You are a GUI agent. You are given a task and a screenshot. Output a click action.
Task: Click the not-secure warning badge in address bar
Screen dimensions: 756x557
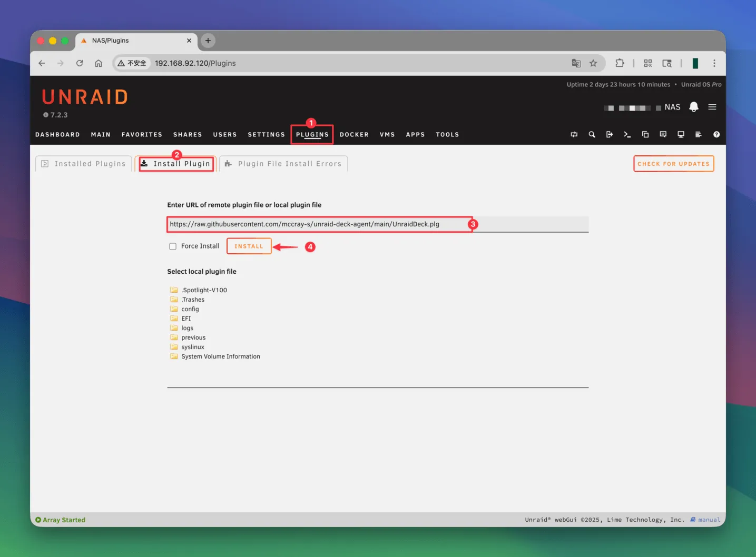pos(132,63)
